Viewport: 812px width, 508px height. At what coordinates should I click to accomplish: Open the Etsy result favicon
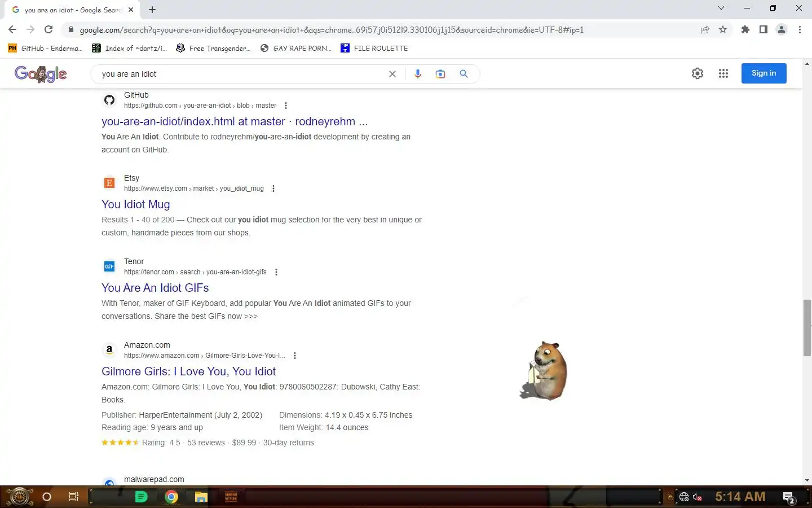coord(109,183)
